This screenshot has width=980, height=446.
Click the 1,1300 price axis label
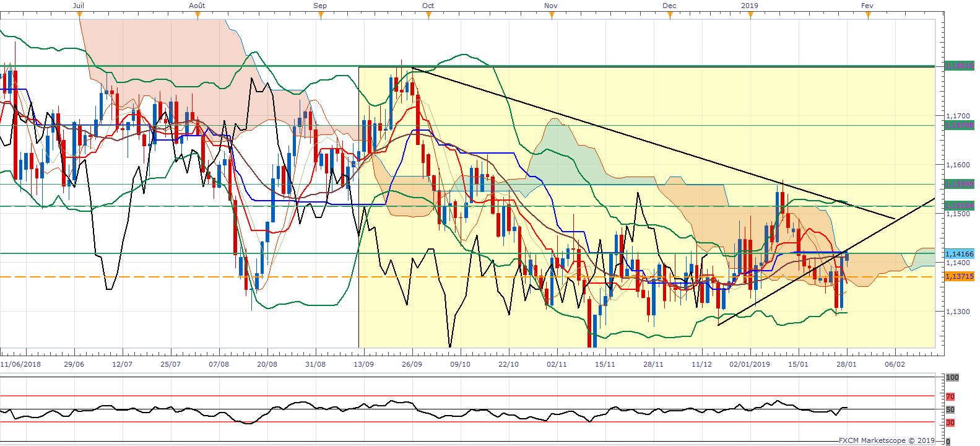(958, 312)
